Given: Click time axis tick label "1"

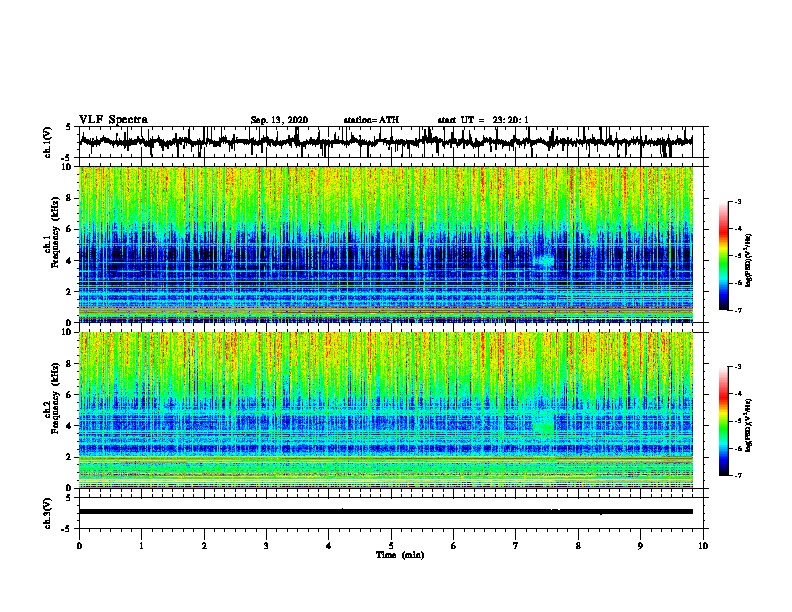Looking at the screenshot, I should pos(141,546).
